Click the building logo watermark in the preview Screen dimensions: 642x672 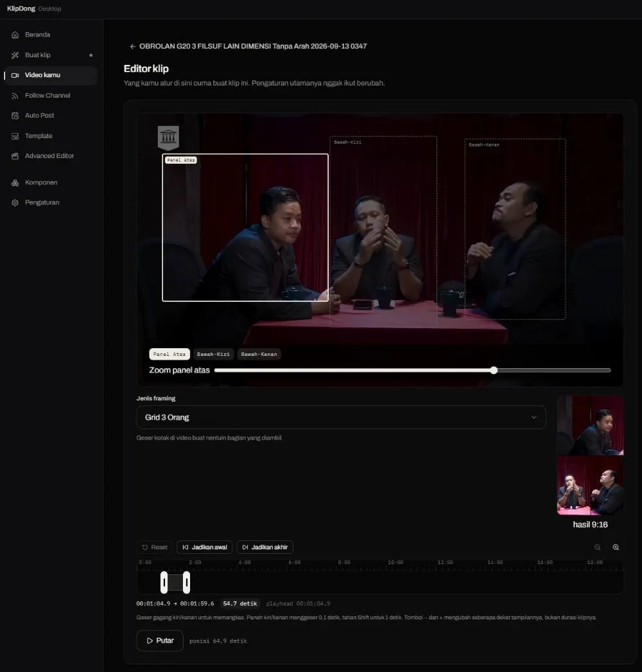(x=168, y=137)
